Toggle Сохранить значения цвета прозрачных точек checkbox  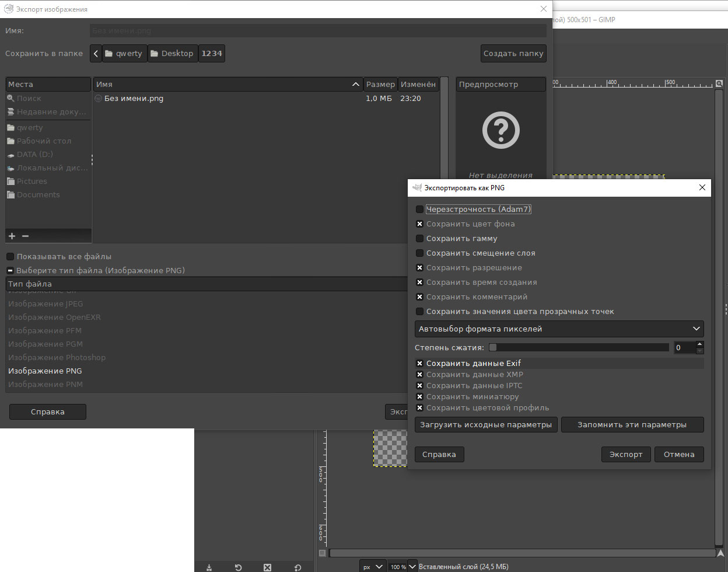coord(419,312)
